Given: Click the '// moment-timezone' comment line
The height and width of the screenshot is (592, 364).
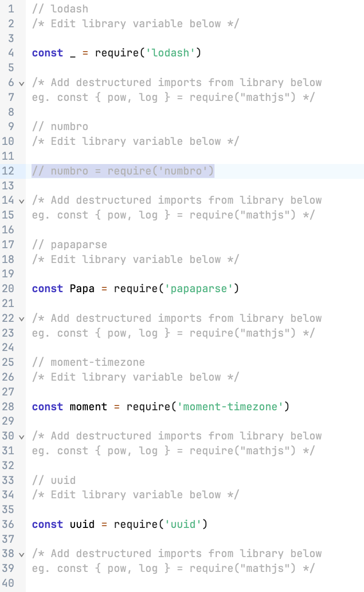Looking at the screenshot, I should (88, 362).
